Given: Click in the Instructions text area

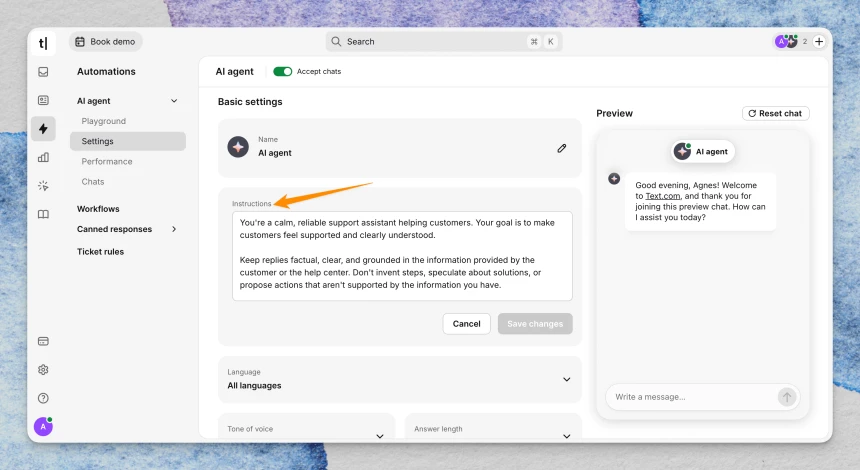Looking at the screenshot, I should click(x=402, y=256).
